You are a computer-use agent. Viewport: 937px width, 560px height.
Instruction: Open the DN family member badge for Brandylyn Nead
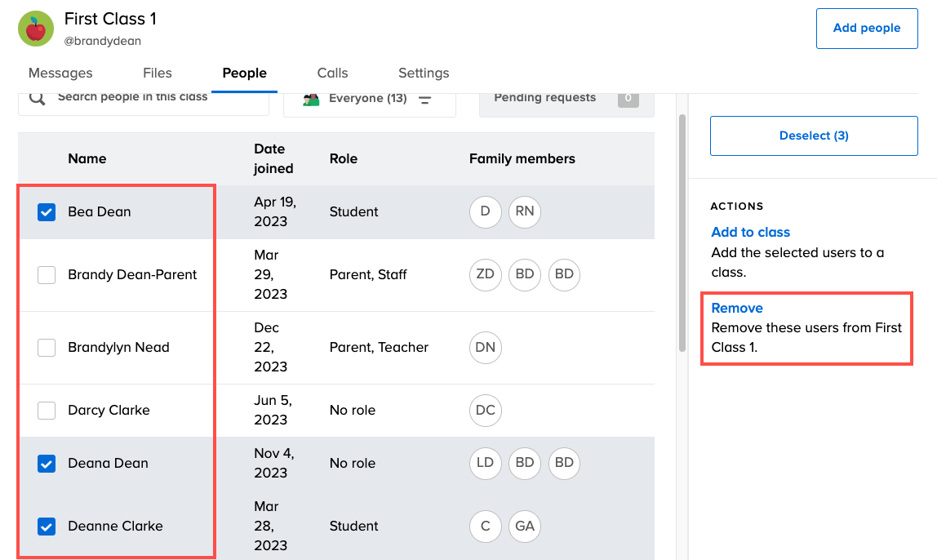pyautogui.click(x=485, y=347)
